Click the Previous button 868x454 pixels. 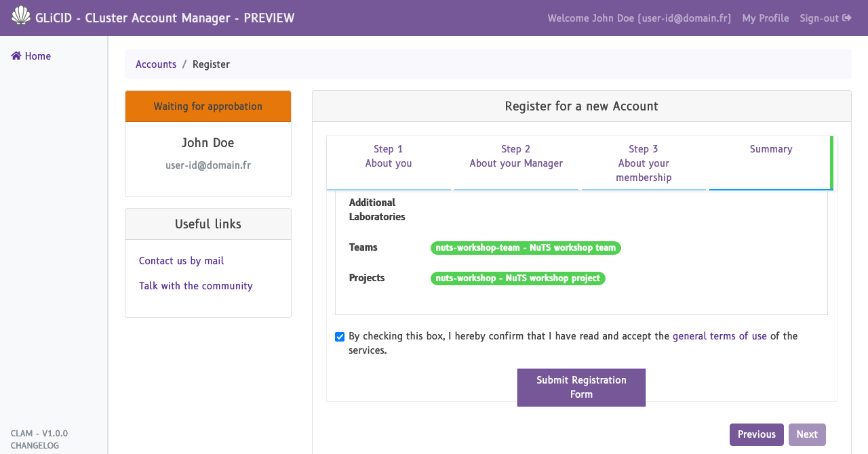(756, 434)
